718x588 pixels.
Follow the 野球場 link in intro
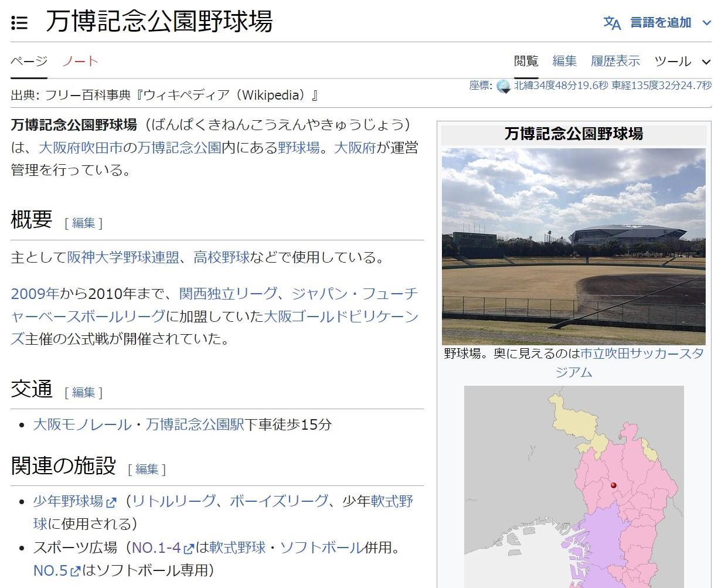(x=299, y=147)
